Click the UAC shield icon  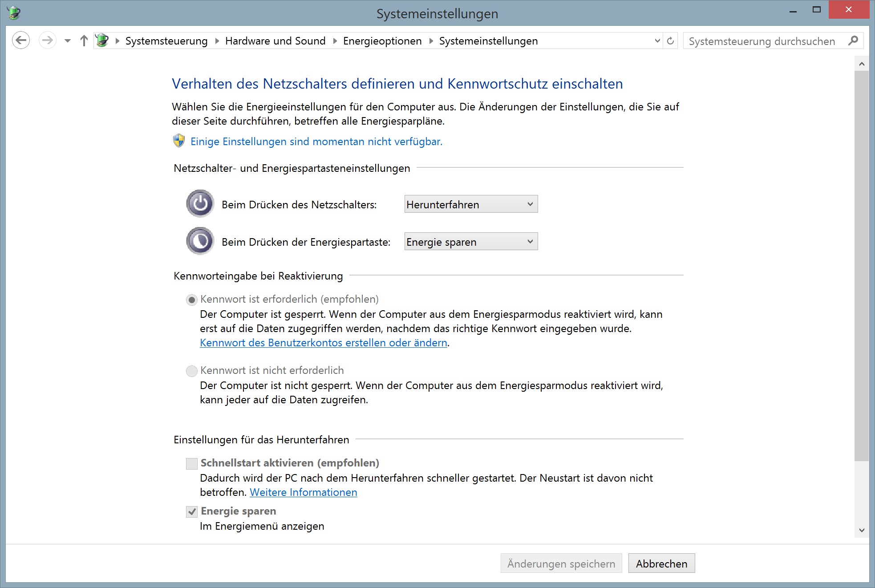[179, 141]
